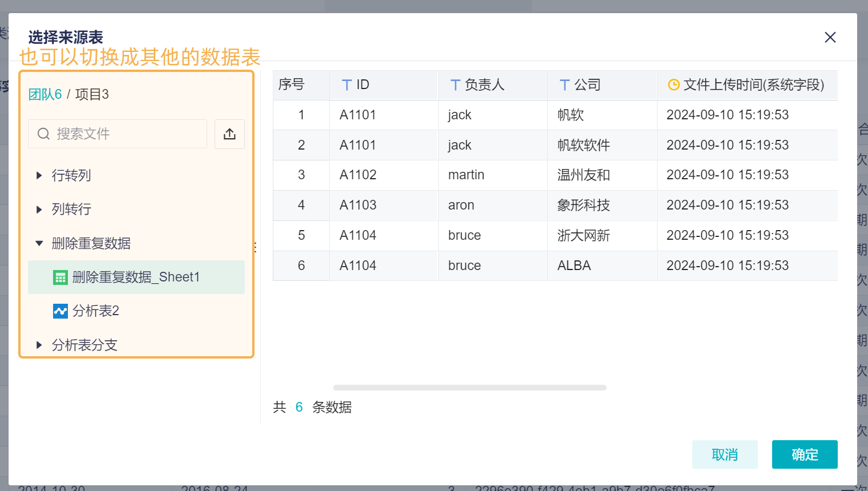The width and height of the screenshot is (868, 491).
Task: Click the horizontal scrollbar under the table
Action: pos(469,388)
